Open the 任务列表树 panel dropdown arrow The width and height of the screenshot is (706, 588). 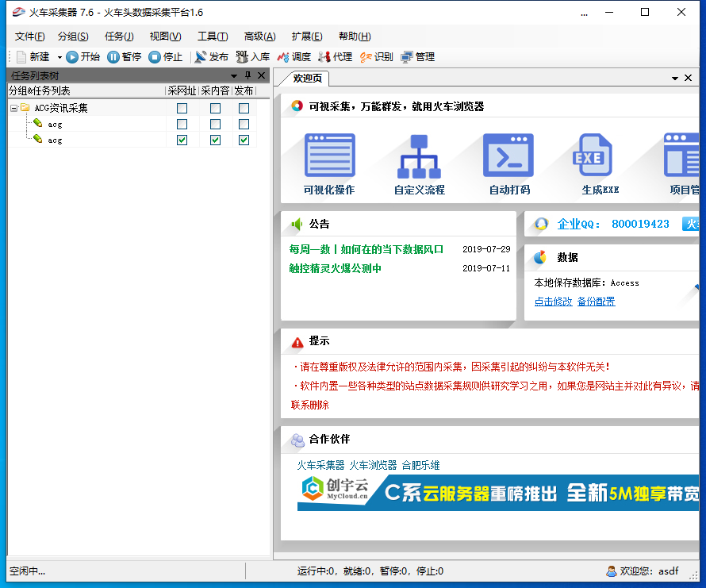pyautogui.click(x=234, y=75)
